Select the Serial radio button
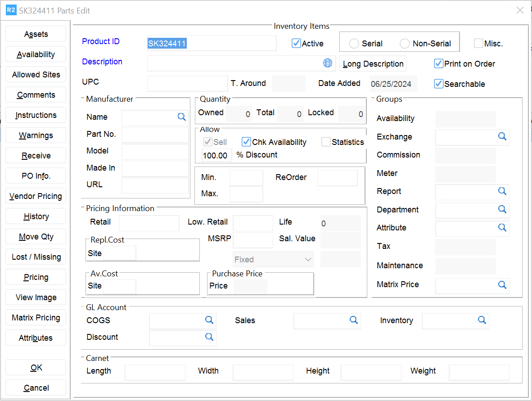This screenshot has width=532, height=401. 354,44
